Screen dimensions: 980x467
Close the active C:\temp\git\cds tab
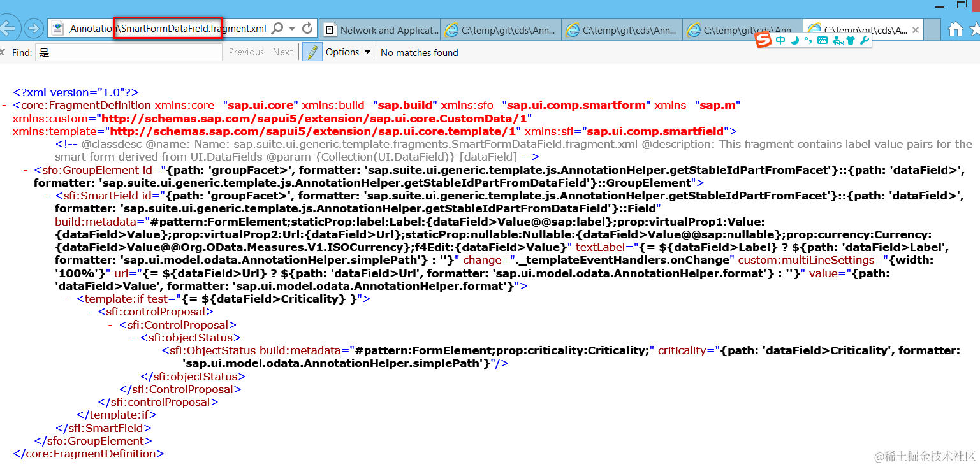pos(916,30)
